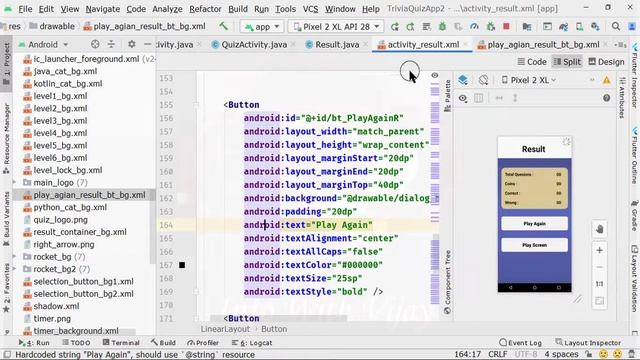Open the Terminal tool window
The height and width of the screenshot is (360, 640).
[121, 343]
